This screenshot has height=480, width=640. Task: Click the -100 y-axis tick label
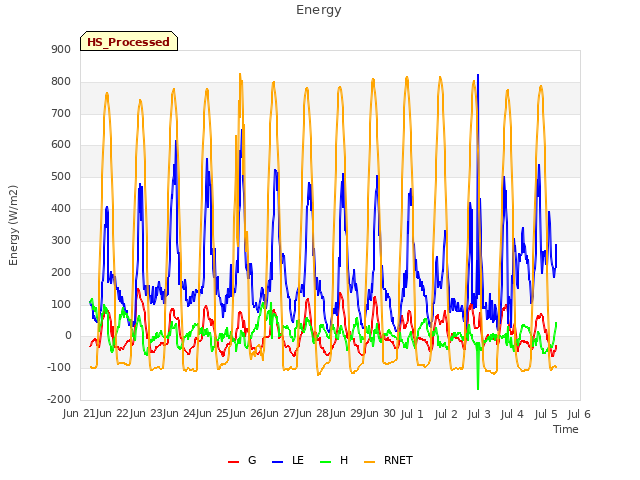coord(59,367)
